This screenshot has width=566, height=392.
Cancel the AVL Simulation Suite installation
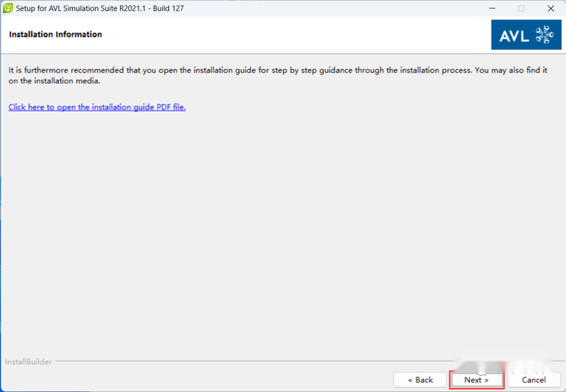pyautogui.click(x=534, y=380)
